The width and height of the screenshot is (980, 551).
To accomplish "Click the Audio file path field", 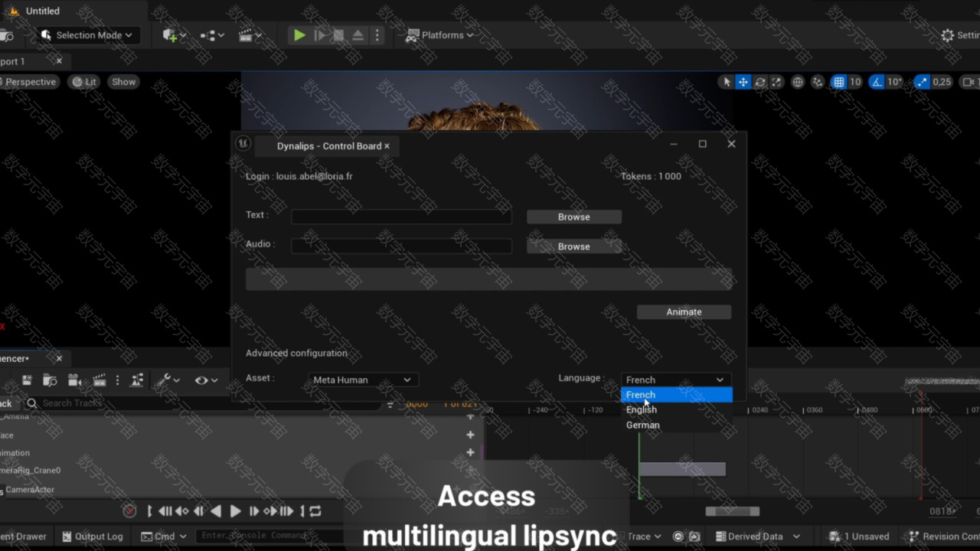I will [x=401, y=246].
